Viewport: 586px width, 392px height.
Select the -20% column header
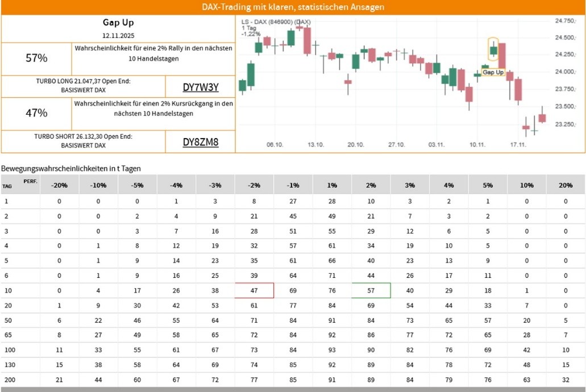coord(60,185)
